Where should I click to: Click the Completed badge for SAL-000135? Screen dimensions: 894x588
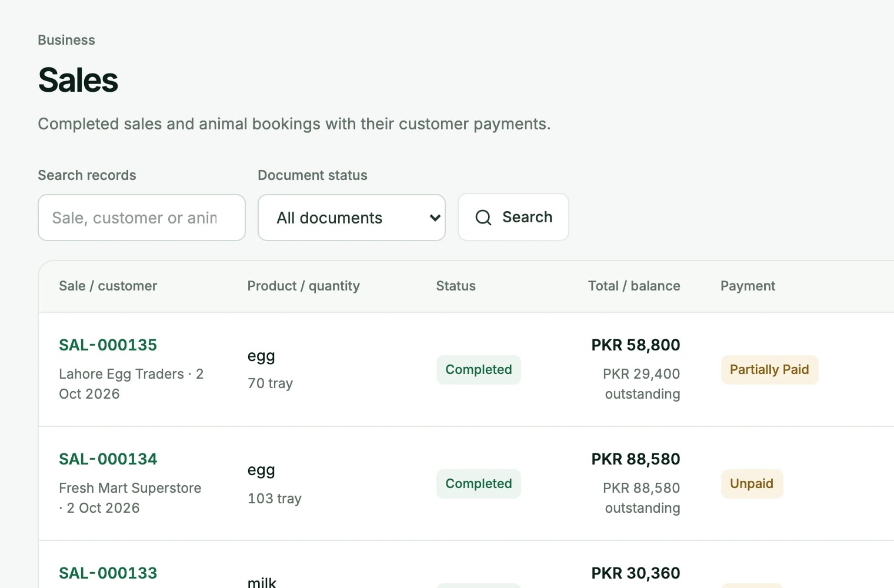(x=479, y=370)
